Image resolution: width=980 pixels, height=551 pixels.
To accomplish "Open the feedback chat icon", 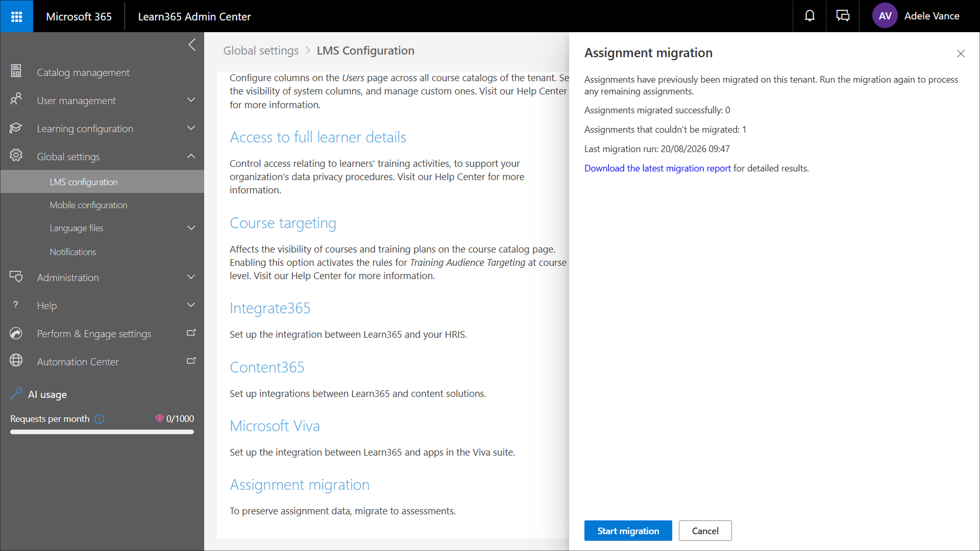I will point(843,16).
